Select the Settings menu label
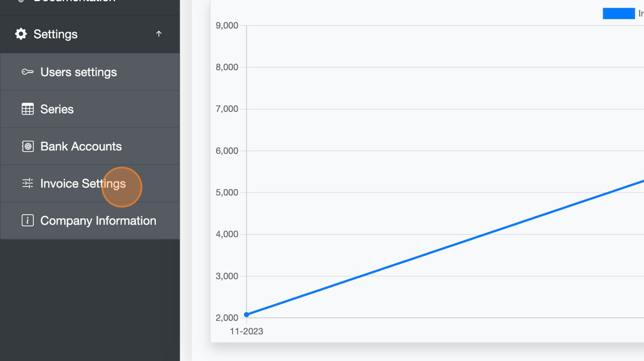Image resolution: width=644 pixels, height=361 pixels. pyautogui.click(x=55, y=34)
